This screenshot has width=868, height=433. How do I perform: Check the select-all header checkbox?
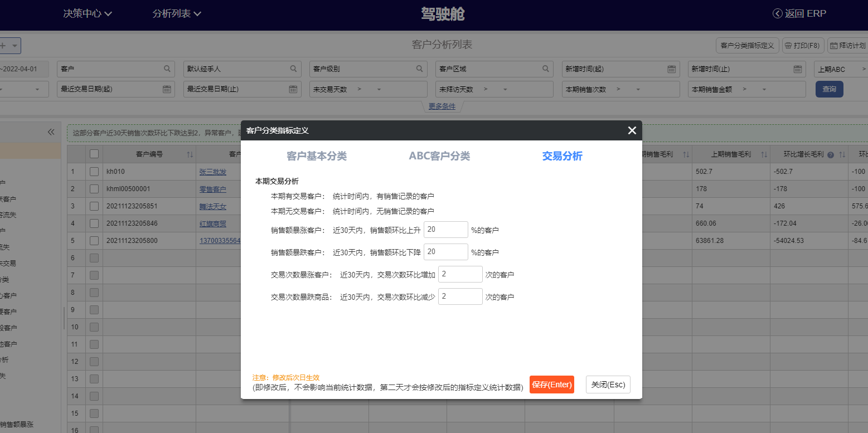94,154
